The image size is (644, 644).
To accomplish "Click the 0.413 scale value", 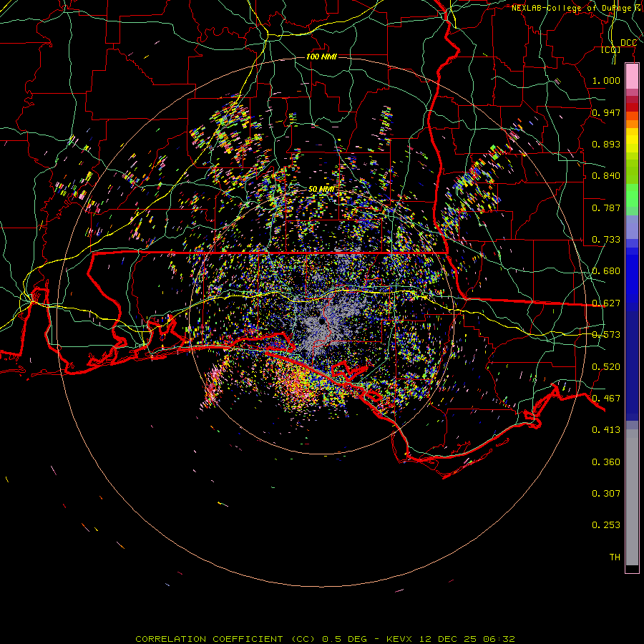I will (x=606, y=430).
